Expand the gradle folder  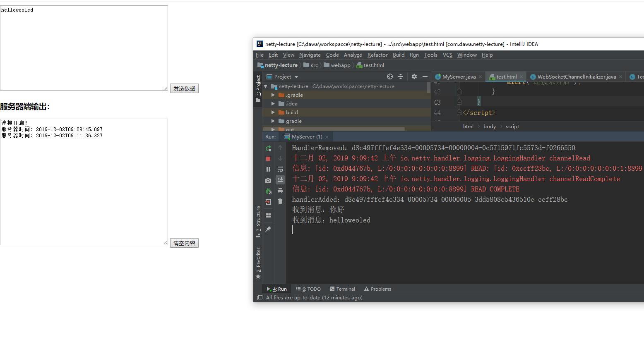click(x=273, y=121)
